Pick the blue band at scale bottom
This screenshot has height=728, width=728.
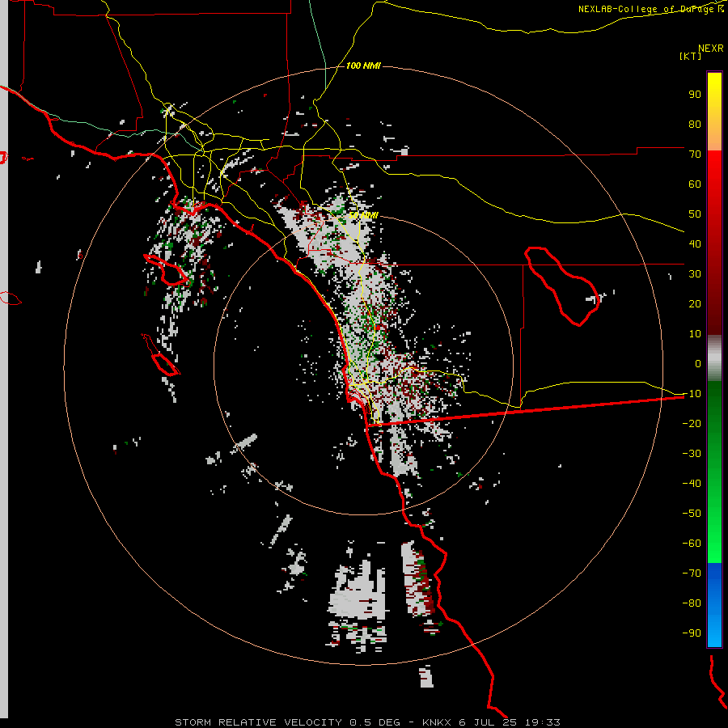(x=714, y=605)
